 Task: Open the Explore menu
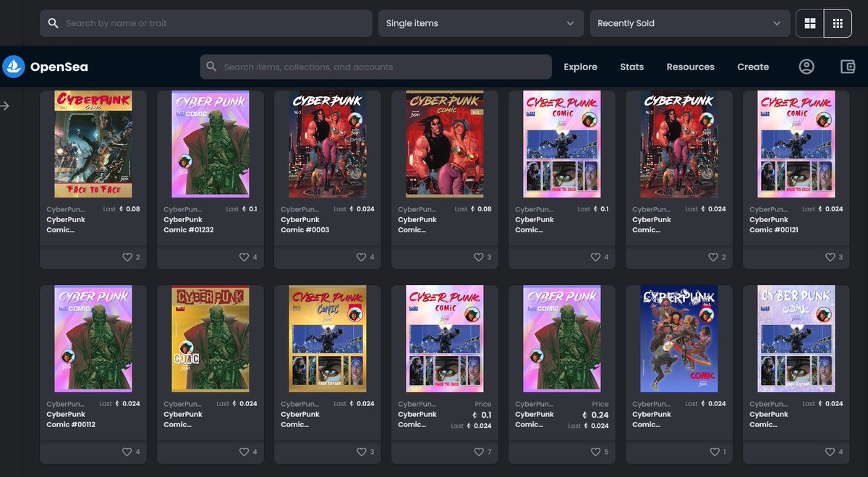point(580,67)
